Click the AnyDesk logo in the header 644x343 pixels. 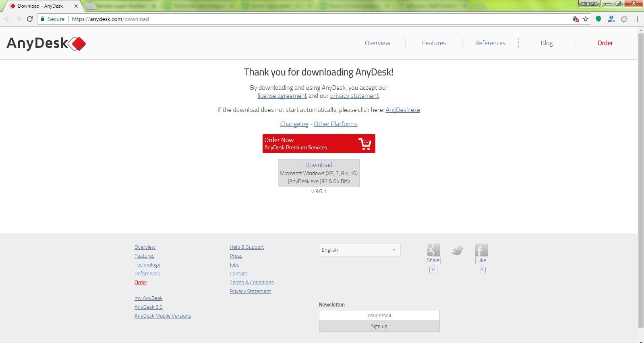point(46,43)
